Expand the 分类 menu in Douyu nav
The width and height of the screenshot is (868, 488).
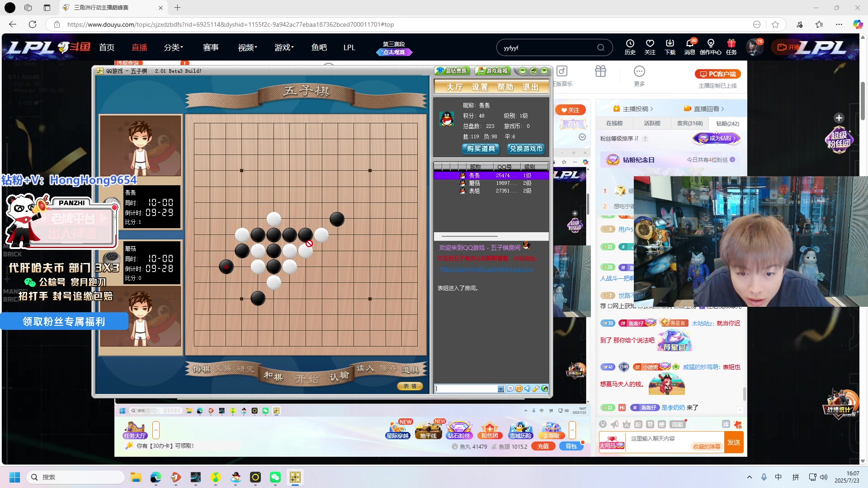(173, 47)
